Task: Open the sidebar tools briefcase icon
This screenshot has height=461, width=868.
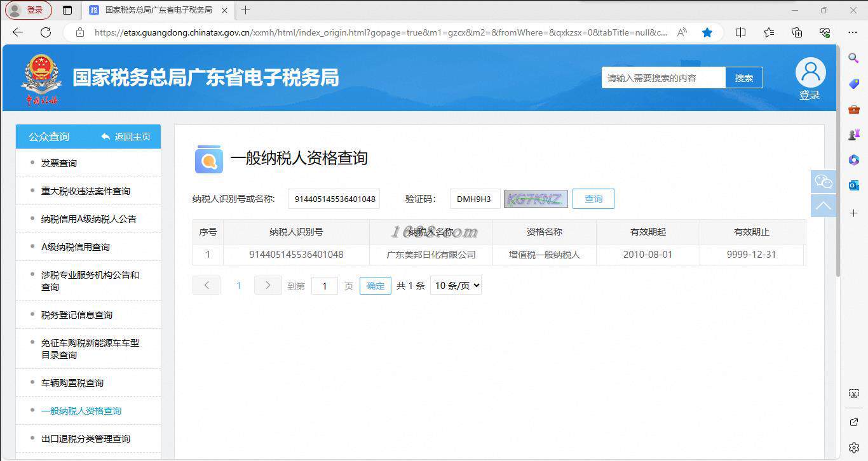Action: tap(854, 109)
